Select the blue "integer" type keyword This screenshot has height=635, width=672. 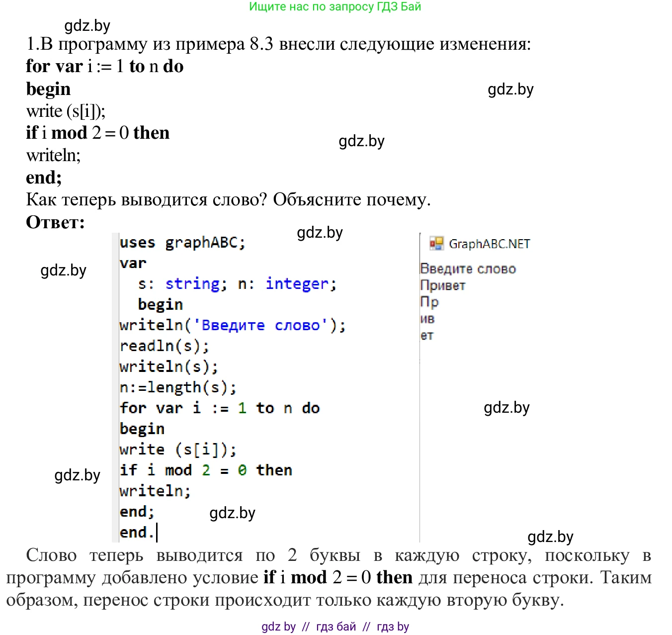(297, 284)
